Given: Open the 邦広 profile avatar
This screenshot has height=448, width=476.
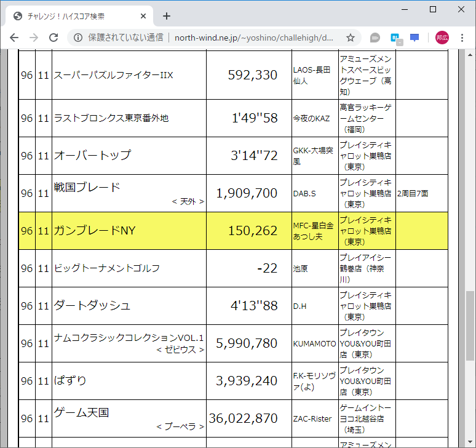Looking at the screenshot, I should click(442, 38).
